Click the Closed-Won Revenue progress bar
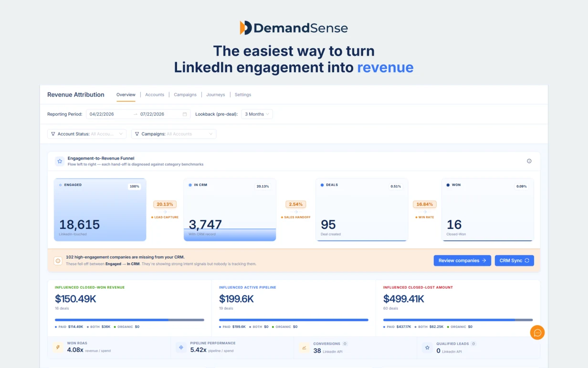The image size is (588, 368). 129,320
